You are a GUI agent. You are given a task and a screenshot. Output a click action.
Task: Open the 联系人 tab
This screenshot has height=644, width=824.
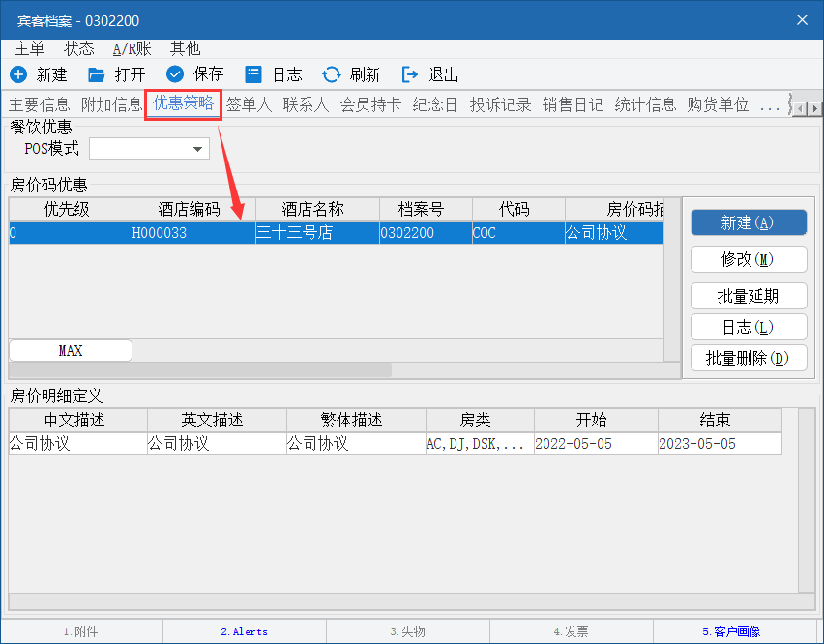click(x=306, y=104)
